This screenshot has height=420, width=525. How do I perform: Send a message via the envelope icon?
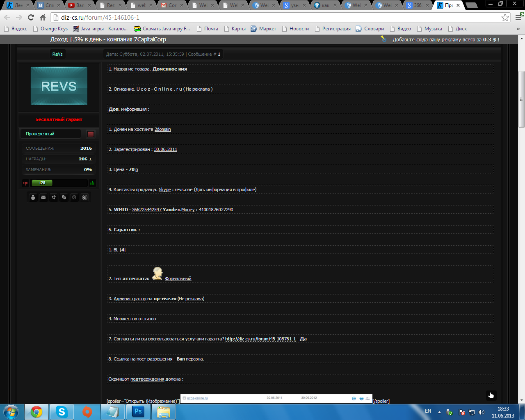(x=43, y=197)
